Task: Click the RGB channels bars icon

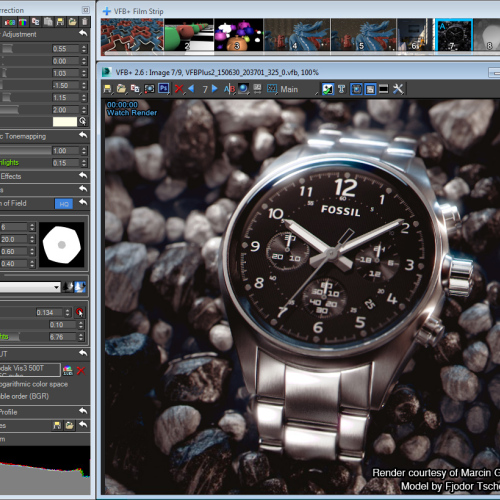Action: tap(23, 22)
